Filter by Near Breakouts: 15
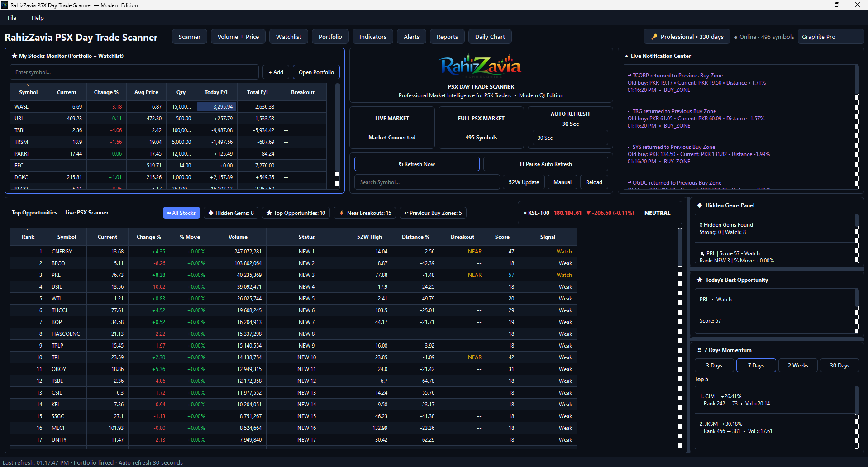 [365, 213]
